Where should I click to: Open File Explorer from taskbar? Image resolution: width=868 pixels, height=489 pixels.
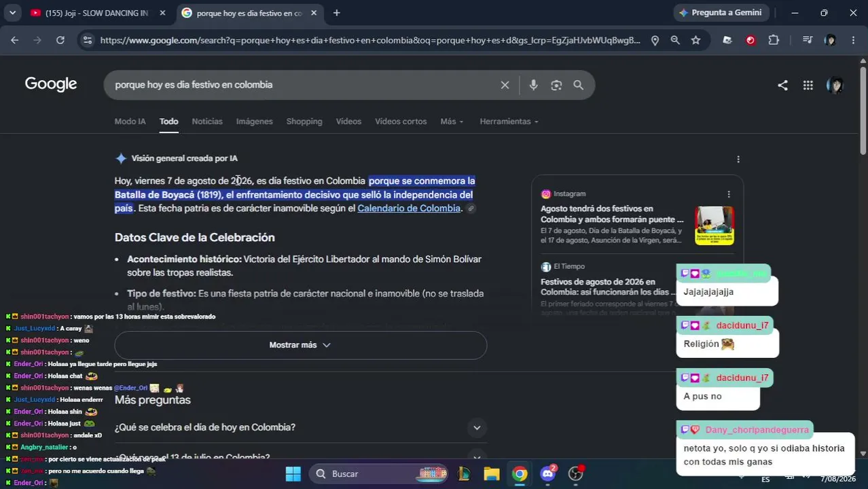coord(492,474)
